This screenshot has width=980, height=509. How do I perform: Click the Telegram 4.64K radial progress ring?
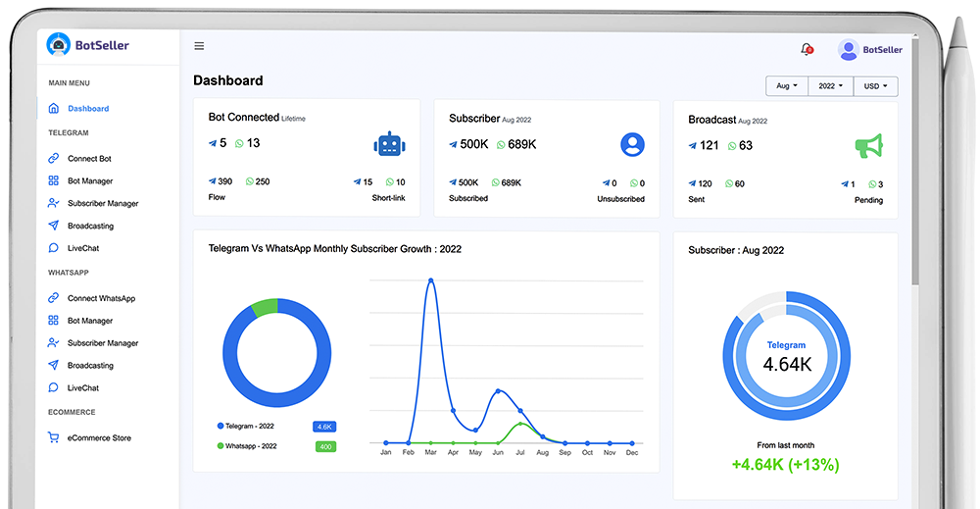click(x=786, y=355)
